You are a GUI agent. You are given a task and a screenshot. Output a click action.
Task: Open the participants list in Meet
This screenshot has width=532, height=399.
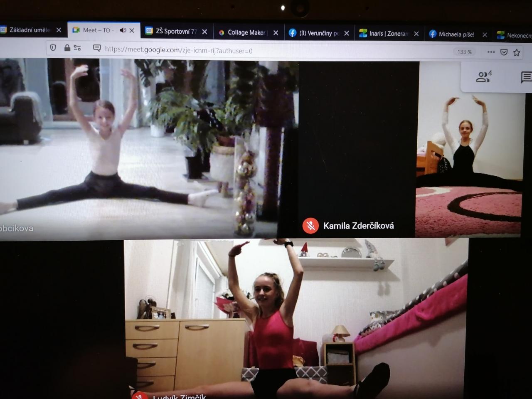[483, 76]
